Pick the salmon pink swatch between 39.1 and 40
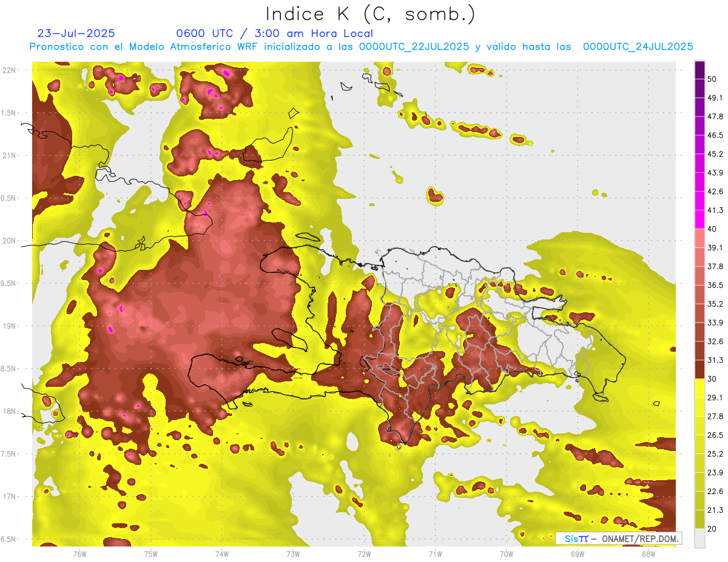This screenshot has width=728, height=562. (x=699, y=238)
